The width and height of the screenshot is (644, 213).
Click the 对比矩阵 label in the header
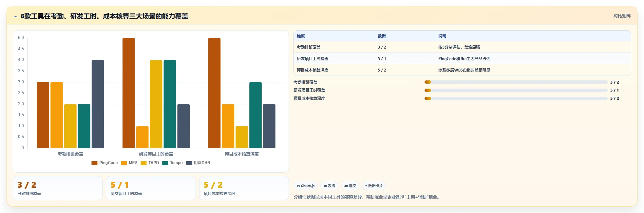click(622, 16)
